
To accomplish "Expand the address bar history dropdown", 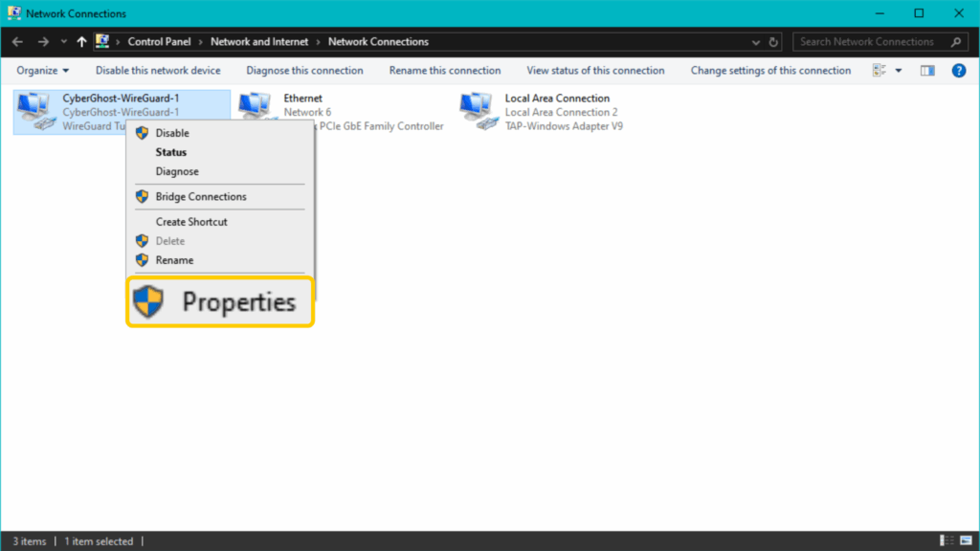I will (756, 42).
